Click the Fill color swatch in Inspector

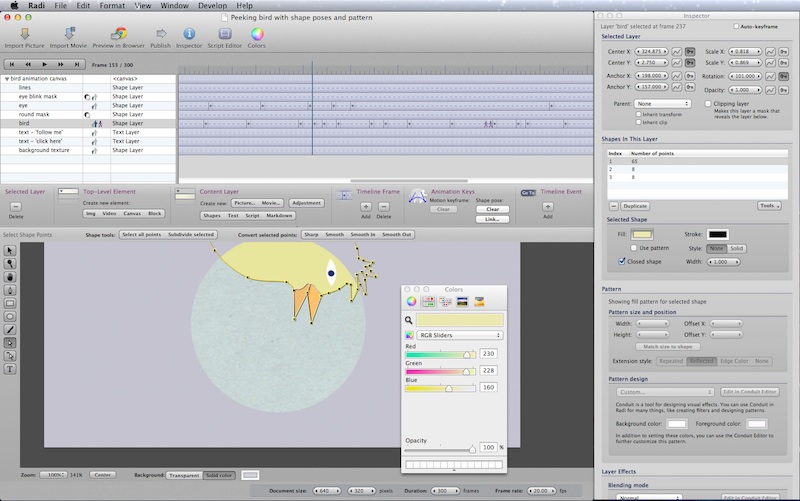(641, 234)
